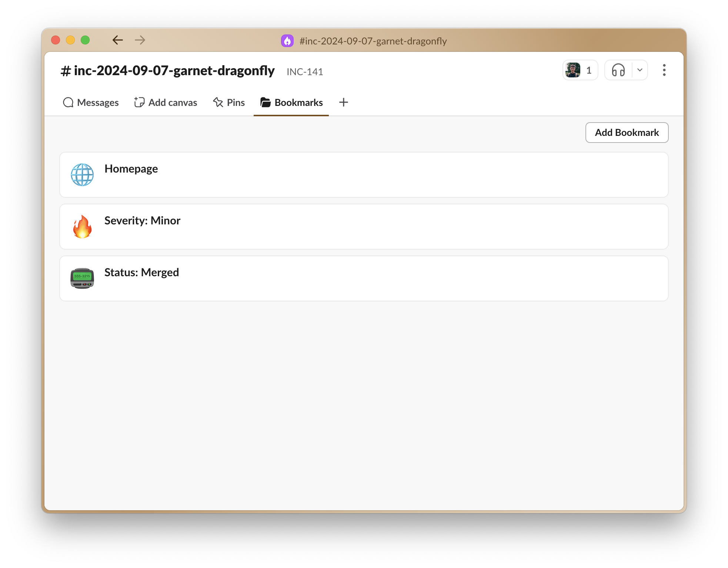The image size is (728, 568).
Task: Click the Add Bookmark button
Action: click(x=627, y=133)
